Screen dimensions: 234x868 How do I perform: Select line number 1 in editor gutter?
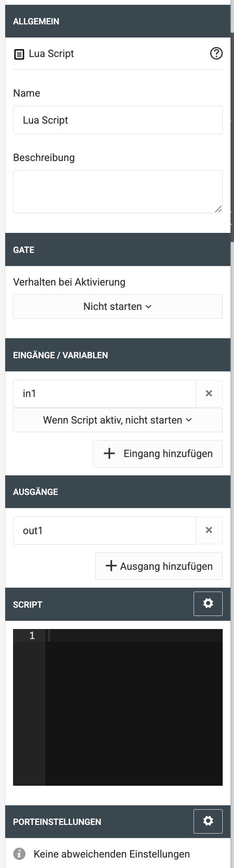coord(32,636)
